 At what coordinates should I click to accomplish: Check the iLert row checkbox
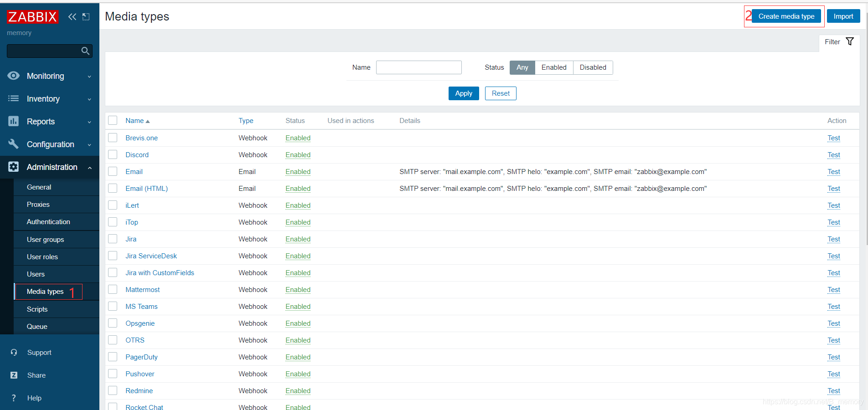click(x=113, y=205)
